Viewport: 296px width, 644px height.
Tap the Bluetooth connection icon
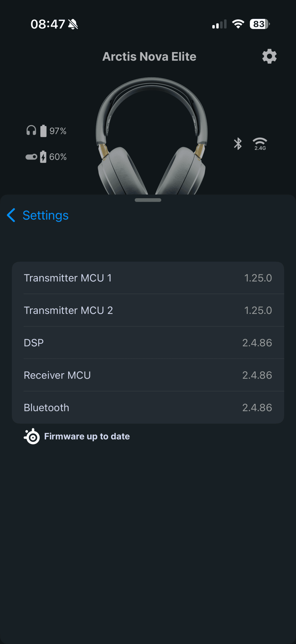(238, 144)
